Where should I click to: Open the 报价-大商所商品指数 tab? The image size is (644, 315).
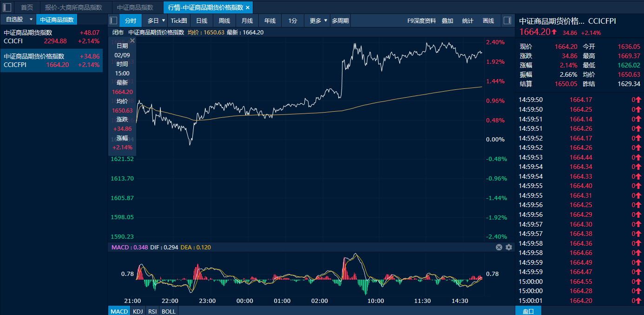(73, 7)
